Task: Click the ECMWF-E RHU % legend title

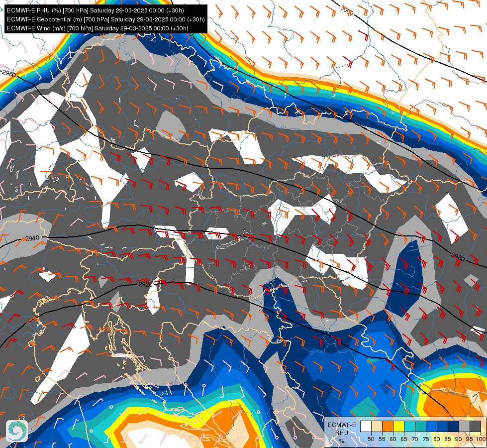Action: 342,433
